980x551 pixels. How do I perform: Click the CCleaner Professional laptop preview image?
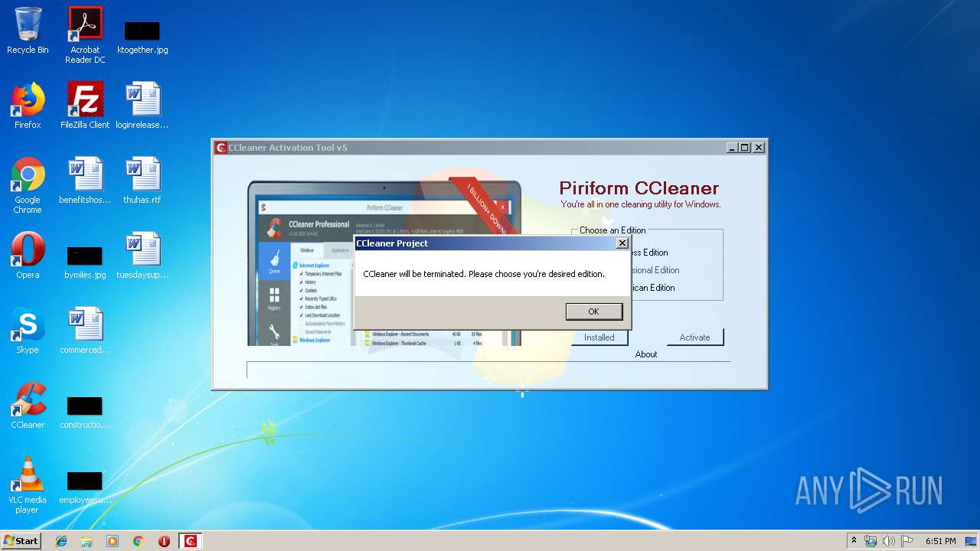pos(384,263)
